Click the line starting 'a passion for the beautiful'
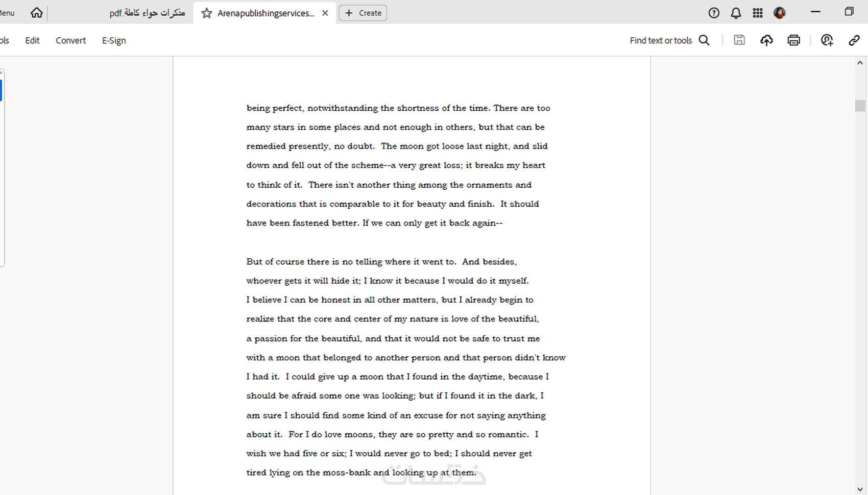This screenshot has height=495, width=868. coord(393,338)
